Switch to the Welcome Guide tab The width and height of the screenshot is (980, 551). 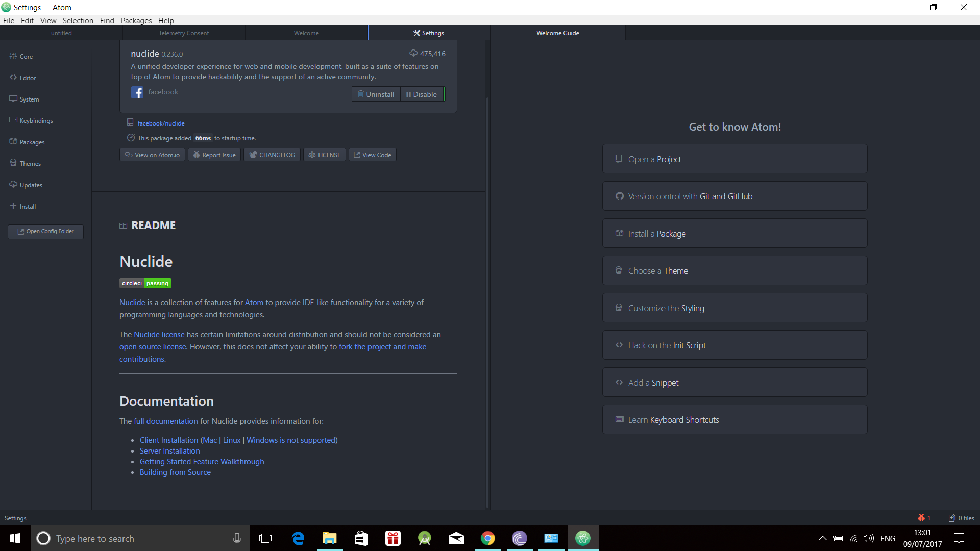point(557,33)
